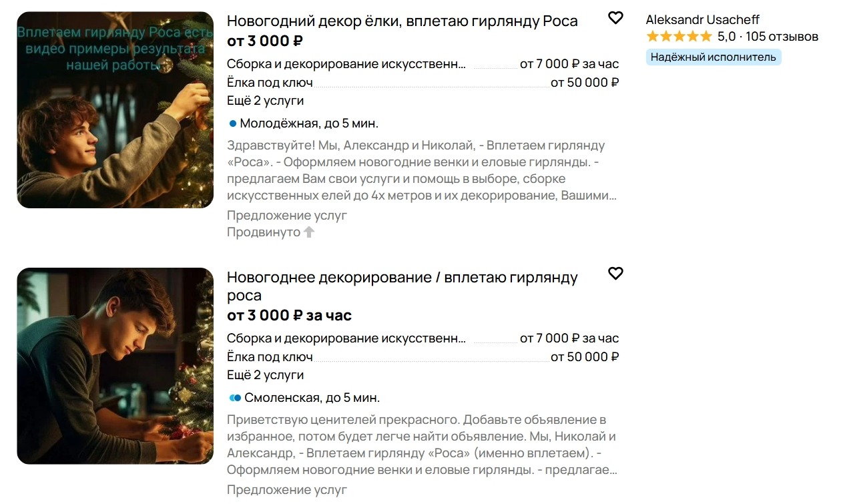Click the gold rating stars for Aleksandr Usacheff
The image size is (843, 504).
(x=679, y=37)
